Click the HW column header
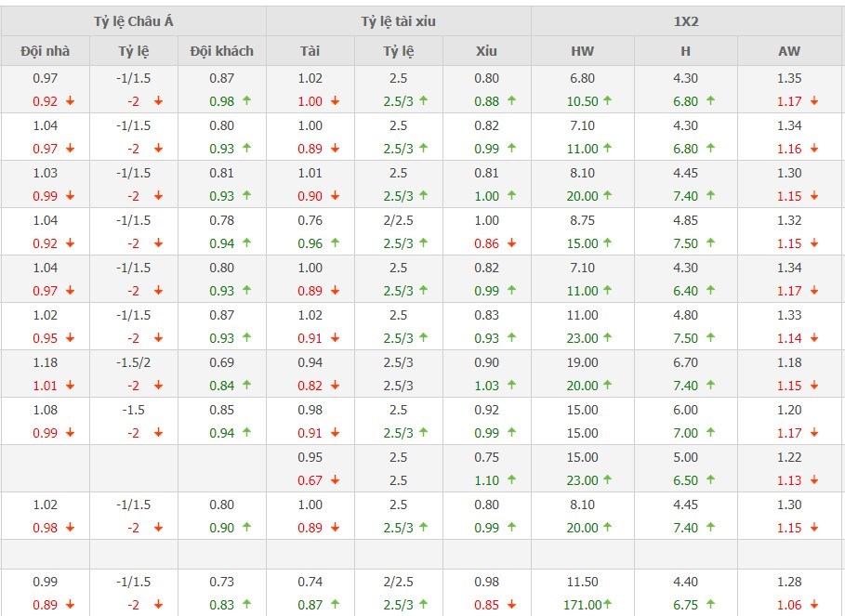Image resolution: width=845 pixels, height=616 pixels. (583, 51)
